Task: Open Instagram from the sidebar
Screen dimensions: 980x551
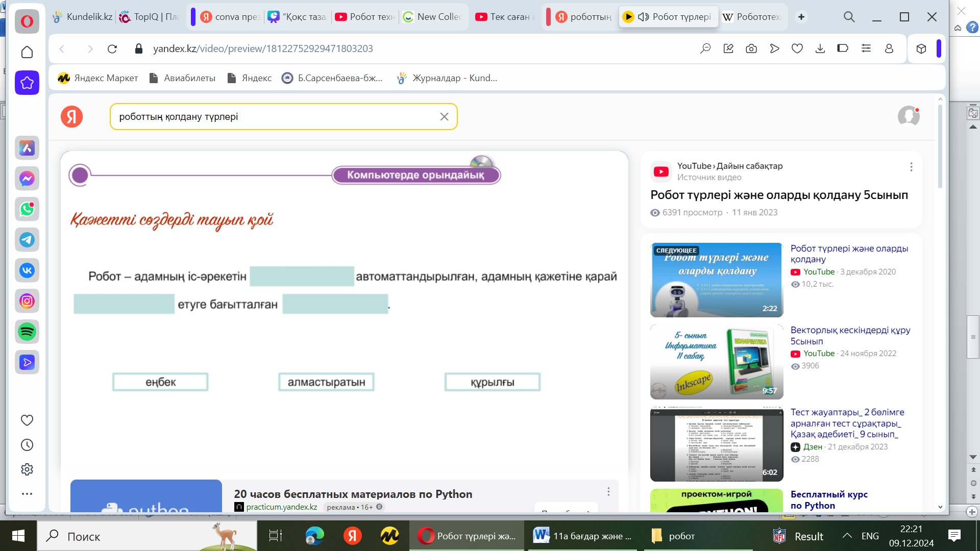Action: (27, 301)
